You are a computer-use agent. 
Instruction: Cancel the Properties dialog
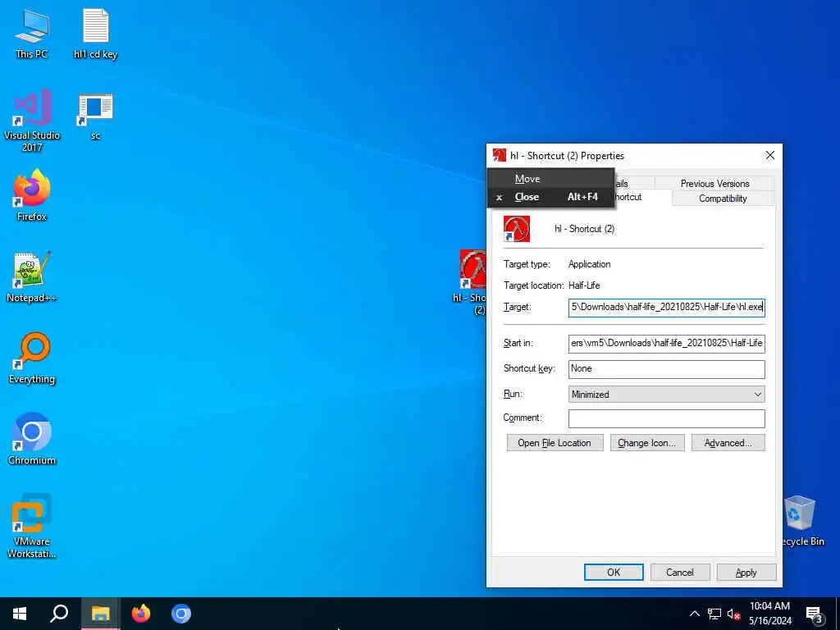680,572
